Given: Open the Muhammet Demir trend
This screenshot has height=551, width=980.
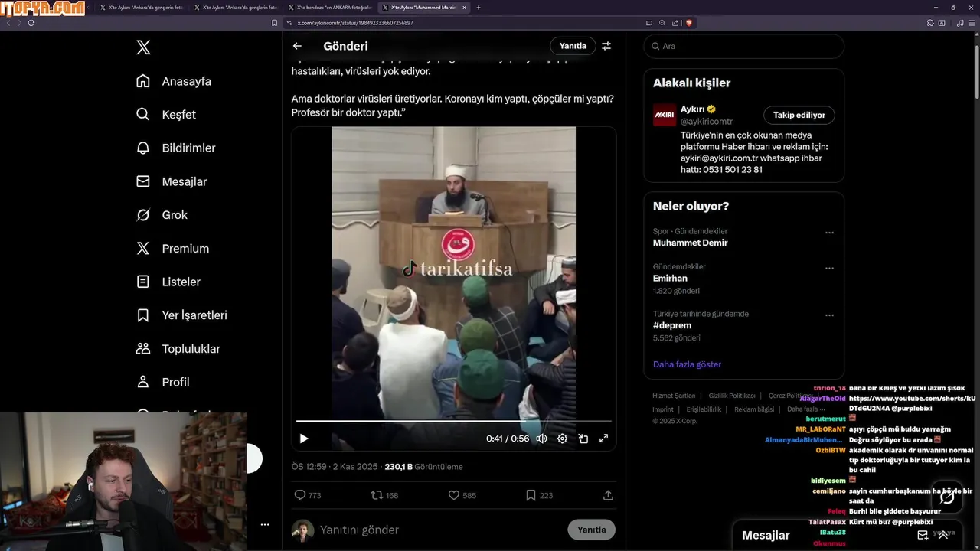Looking at the screenshot, I should tap(691, 243).
